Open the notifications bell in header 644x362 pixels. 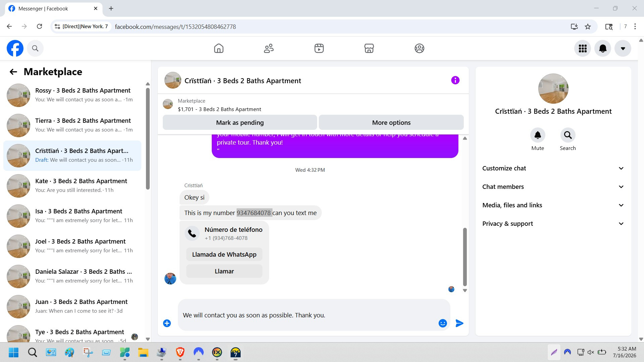pos(603,48)
